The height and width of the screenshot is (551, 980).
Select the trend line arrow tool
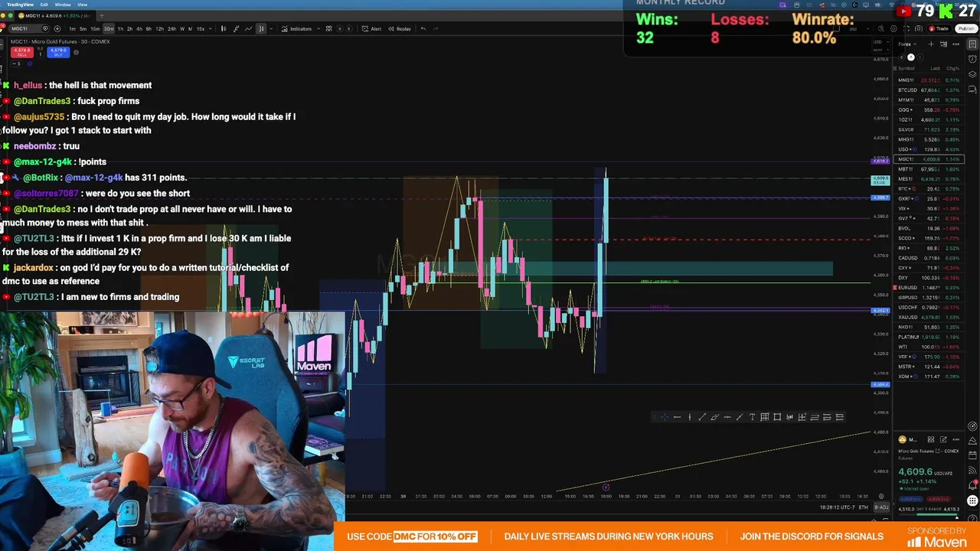click(x=702, y=417)
